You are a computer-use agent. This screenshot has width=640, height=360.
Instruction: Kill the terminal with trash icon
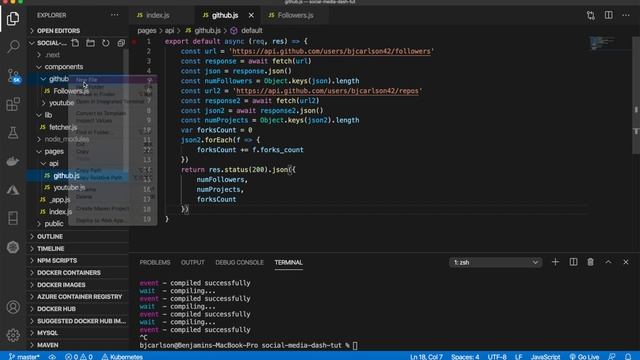tap(590, 262)
